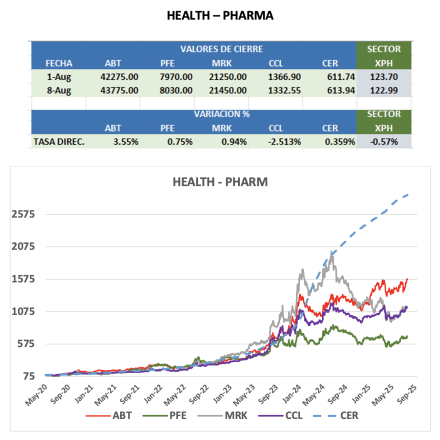
Task: Select the HEALTH - PHARM chart title
Action: (220, 182)
